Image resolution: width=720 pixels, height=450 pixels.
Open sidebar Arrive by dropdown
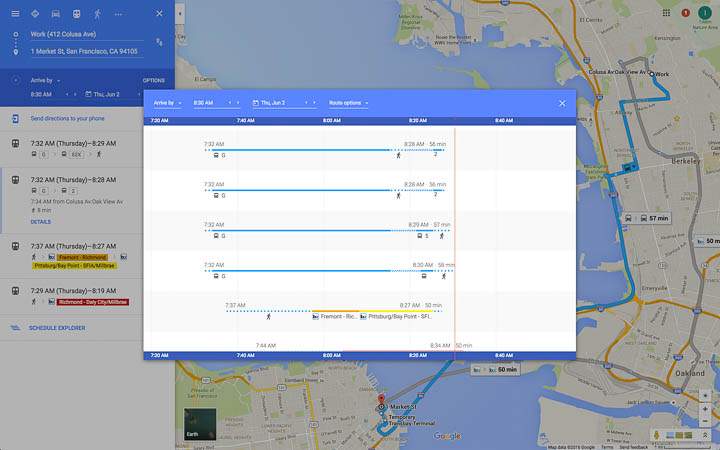(45, 80)
